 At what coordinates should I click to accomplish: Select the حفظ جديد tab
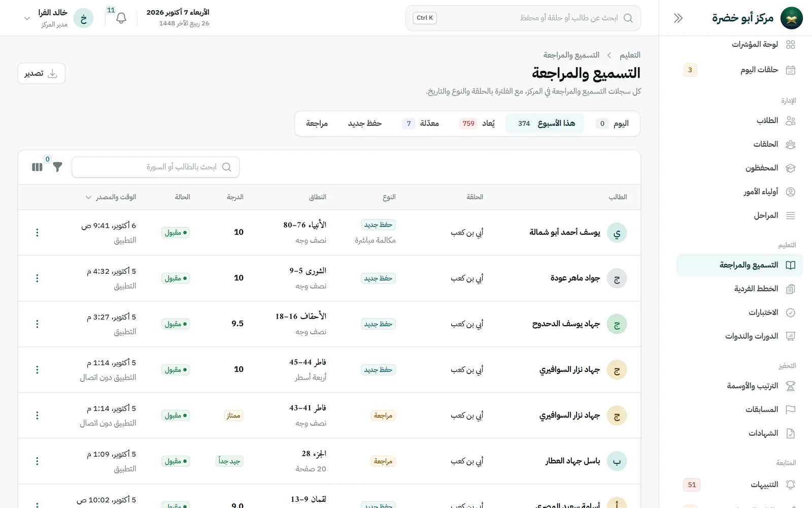pyautogui.click(x=364, y=123)
